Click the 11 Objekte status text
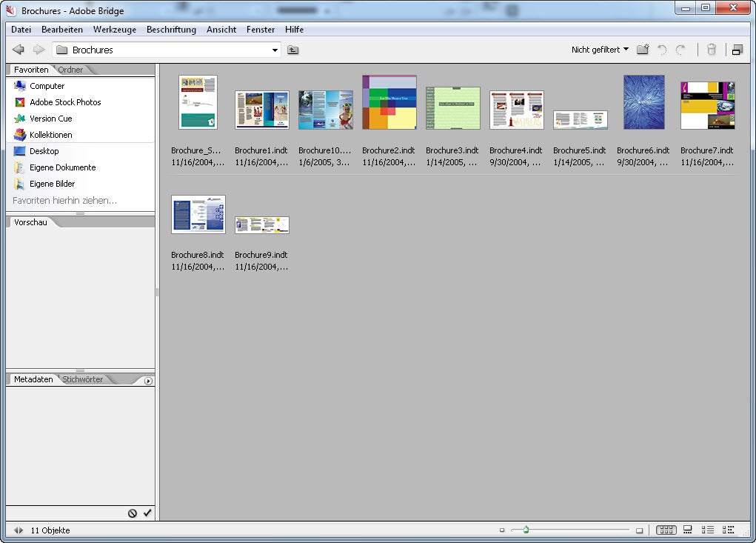Screen dimensions: 756x543 [x=50, y=530]
